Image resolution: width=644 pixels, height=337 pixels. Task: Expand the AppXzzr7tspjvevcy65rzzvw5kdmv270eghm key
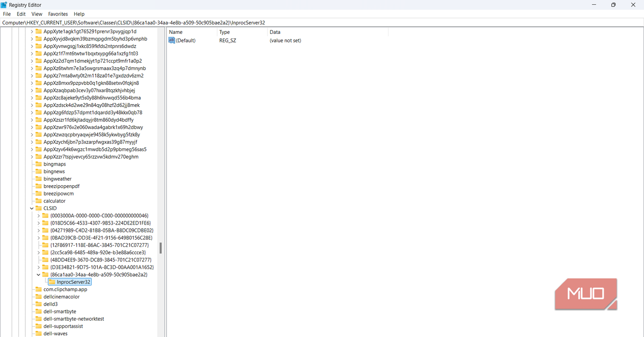tap(32, 156)
